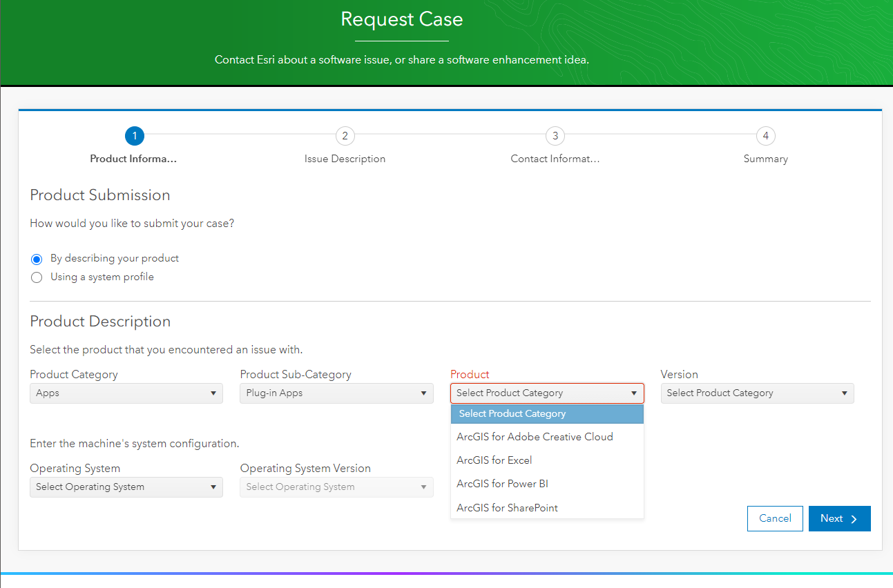
Task: Expand the Product Sub-Category dropdown
Action: [336, 393]
